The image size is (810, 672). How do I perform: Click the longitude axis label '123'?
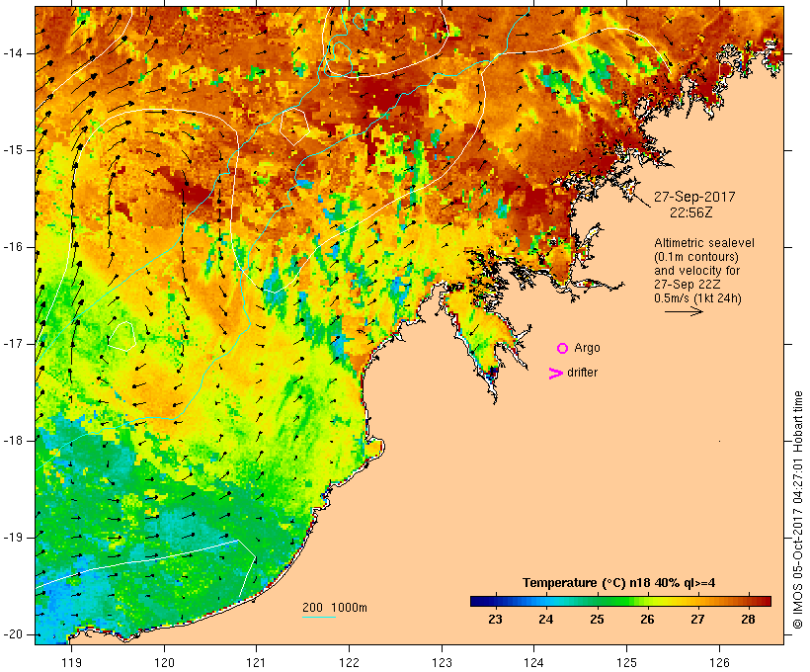tap(442, 662)
